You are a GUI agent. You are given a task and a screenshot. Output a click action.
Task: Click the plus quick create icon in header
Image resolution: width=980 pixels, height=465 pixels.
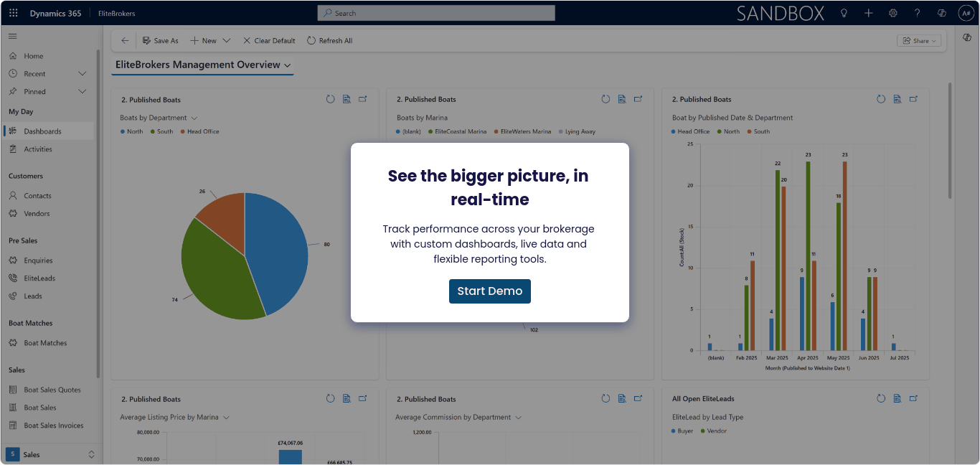pos(868,13)
